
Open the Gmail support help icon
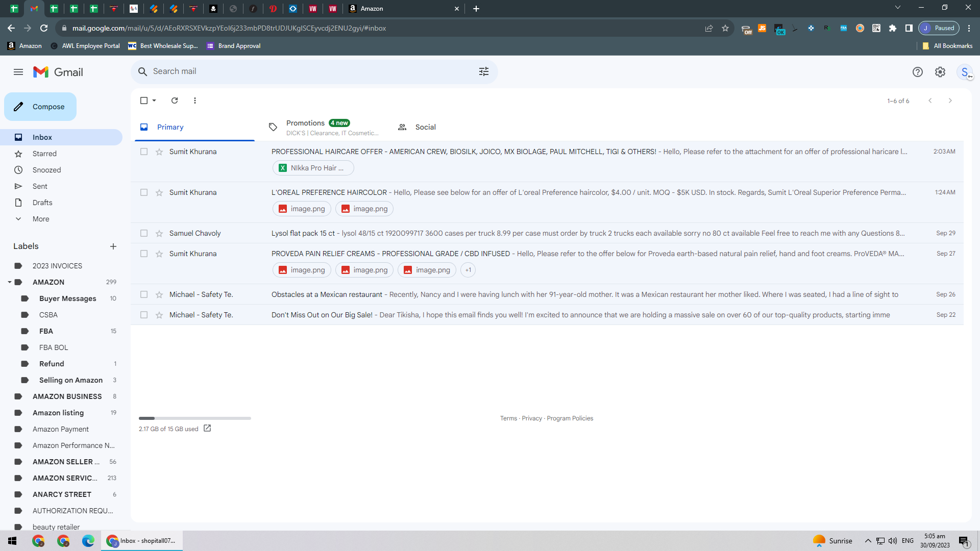pyautogui.click(x=918, y=72)
